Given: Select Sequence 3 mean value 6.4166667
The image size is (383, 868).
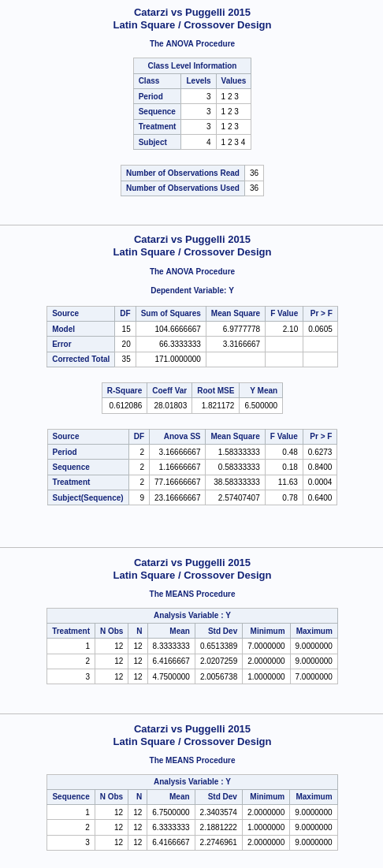Looking at the screenshot, I should (171, 843).
